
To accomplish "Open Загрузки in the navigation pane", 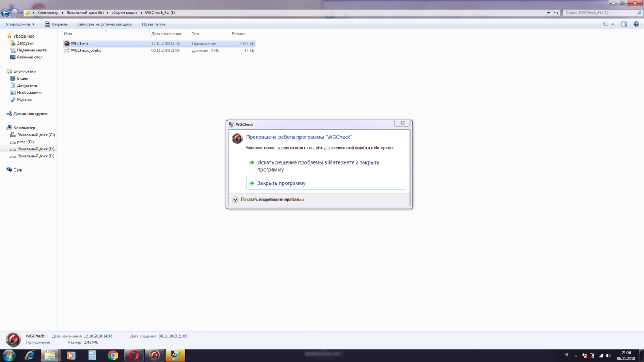I will pyautogui.click(x=25, y=43).
